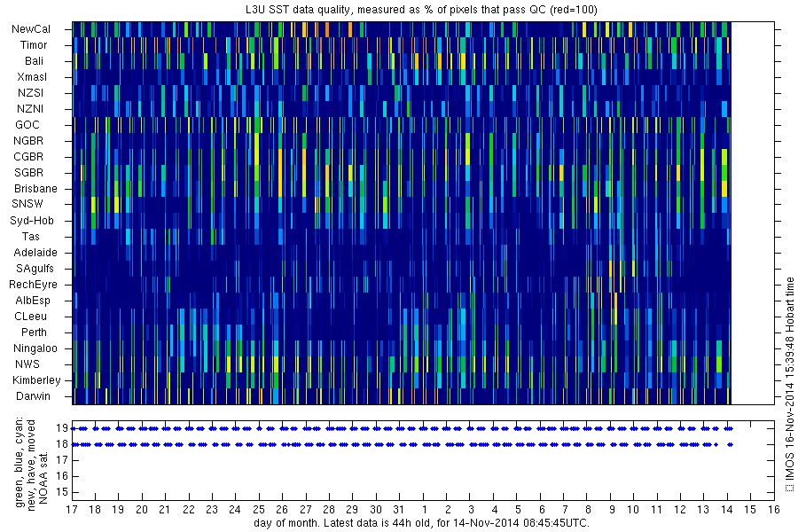This screenshot has height=532, width=798.
Task: Click the NGBR row label
Action: [28, 140]
